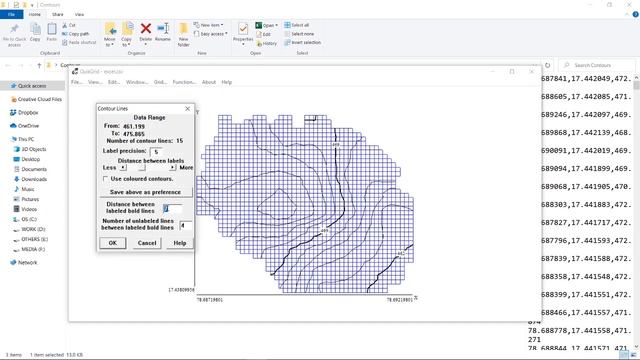Open QuikGrid File menu
This screenshot has width=640, height=360.
[x=76, y=82]
